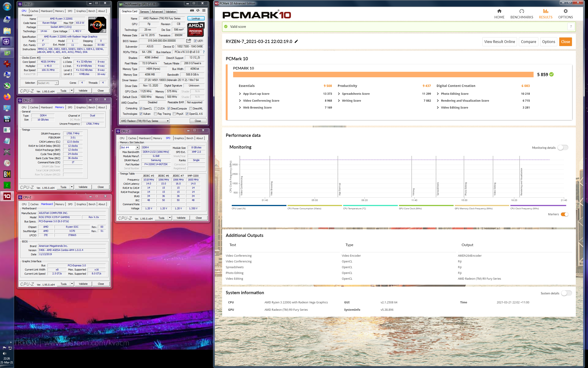Activate the PCMark 10 taskbar icon
The width and height of the screenshot is (588, 368).
(x=7, y=196)
